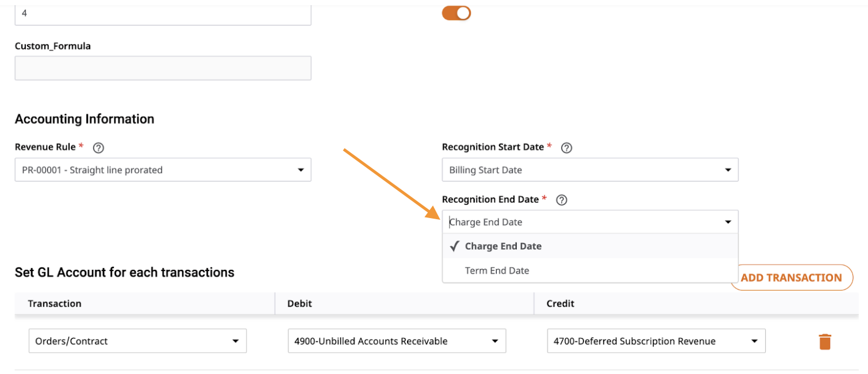The image size is (868, 374).
Task: Open the Revenue Rule dropdown
Action: point(163,170)
